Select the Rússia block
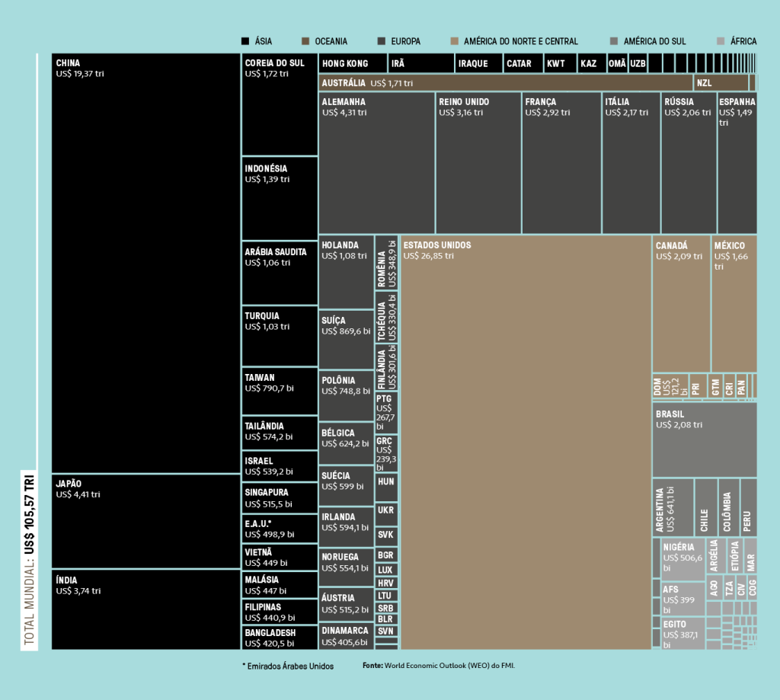Viewport: 780px width, 700px height. point(689,163)
